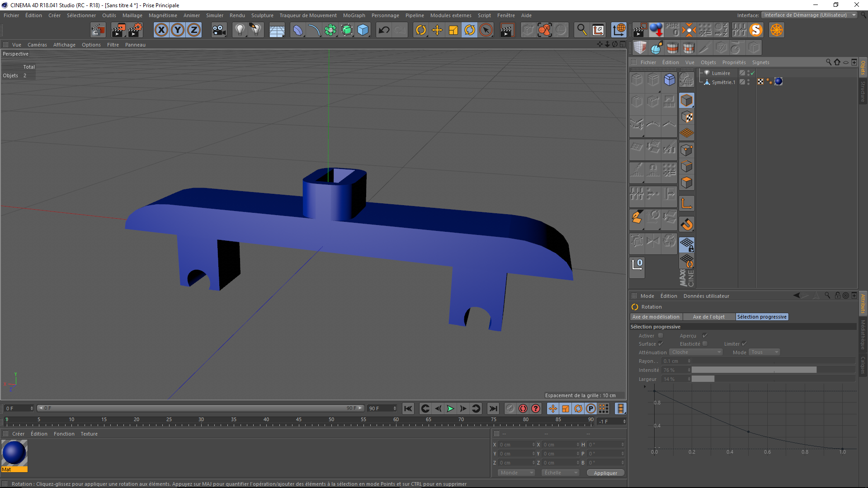
Task: Select the Move tool
Action: 437,30
